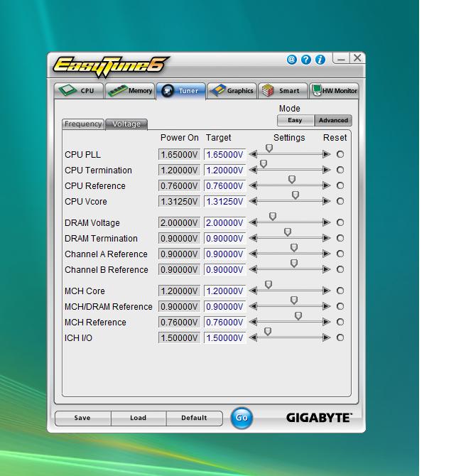The height and width of the screenshot is (476, 461).
Task: Restore Default settings
Action: point(194,418)
